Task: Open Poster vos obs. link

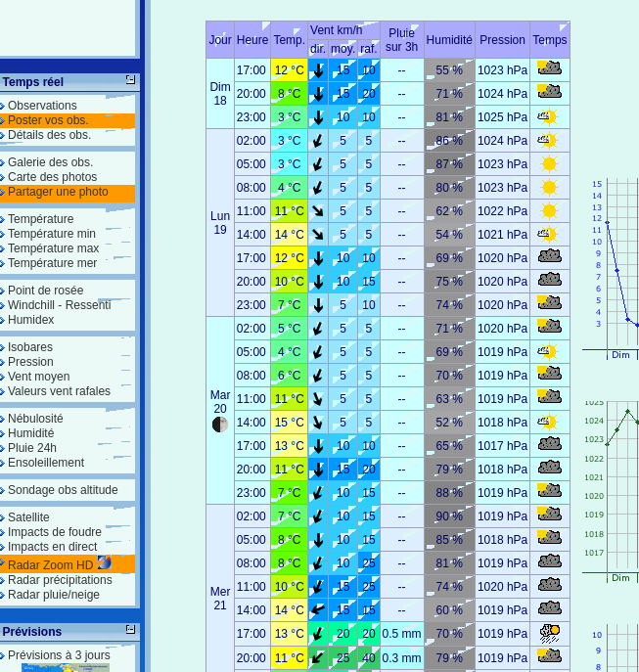Action: tap(48, 120)
